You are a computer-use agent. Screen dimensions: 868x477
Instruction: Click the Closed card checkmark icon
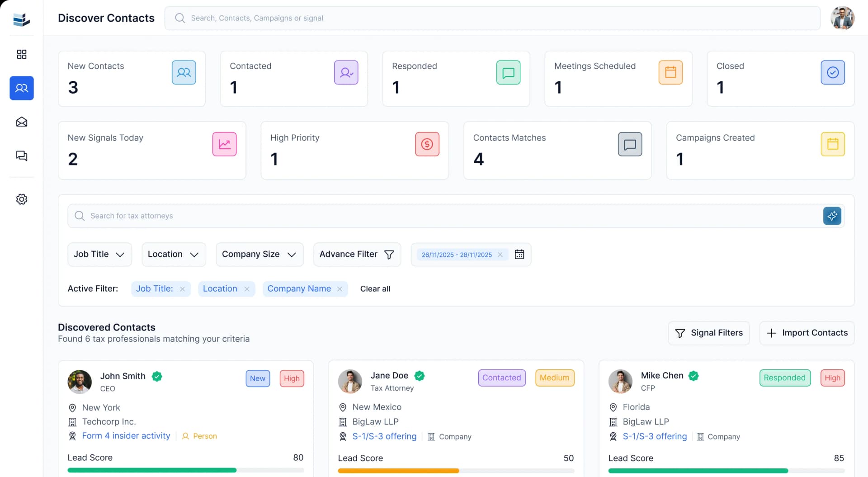tap(833, 72)
